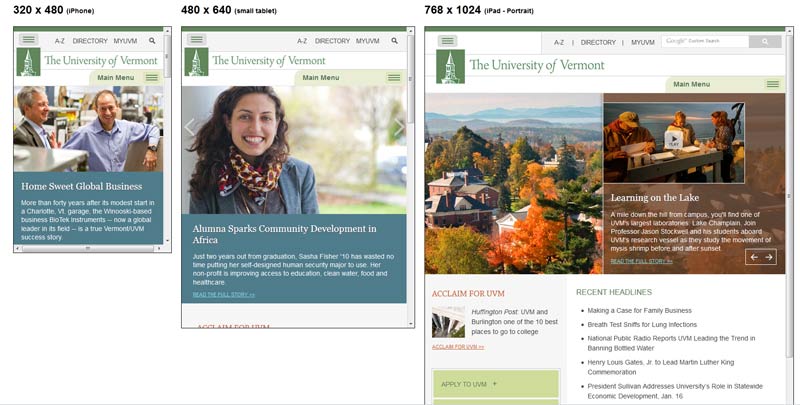Click the search magnifier icon in the iPhone view

coord(152,41)
